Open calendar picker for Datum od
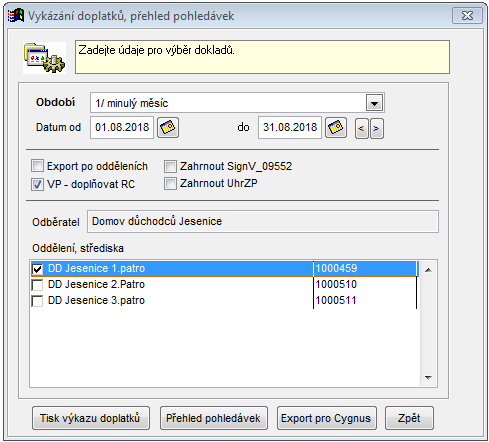 point(168,128)
